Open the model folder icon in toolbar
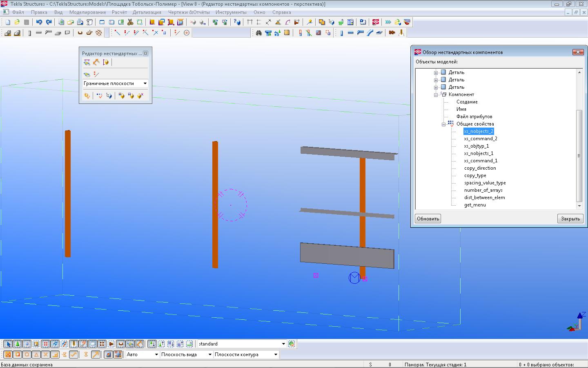The height and width of the screenshot is (368, 588). (x=17, y=22)
